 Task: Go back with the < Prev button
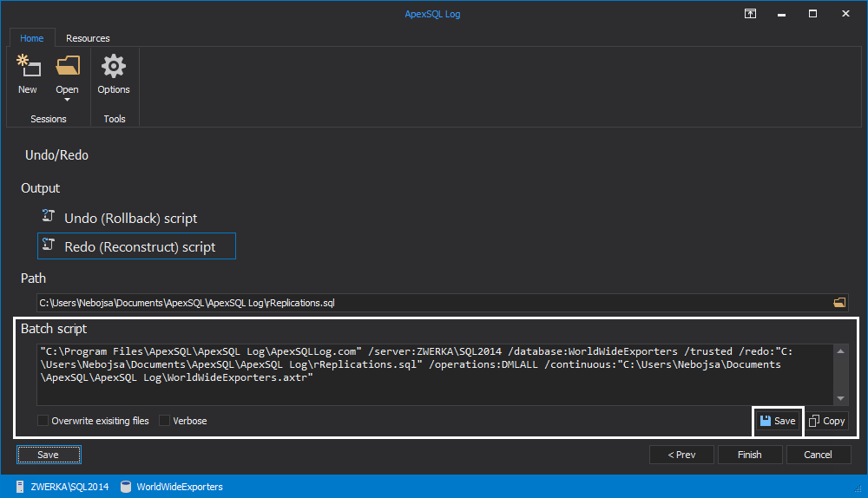pyautogui.click(x=681, y=455)
